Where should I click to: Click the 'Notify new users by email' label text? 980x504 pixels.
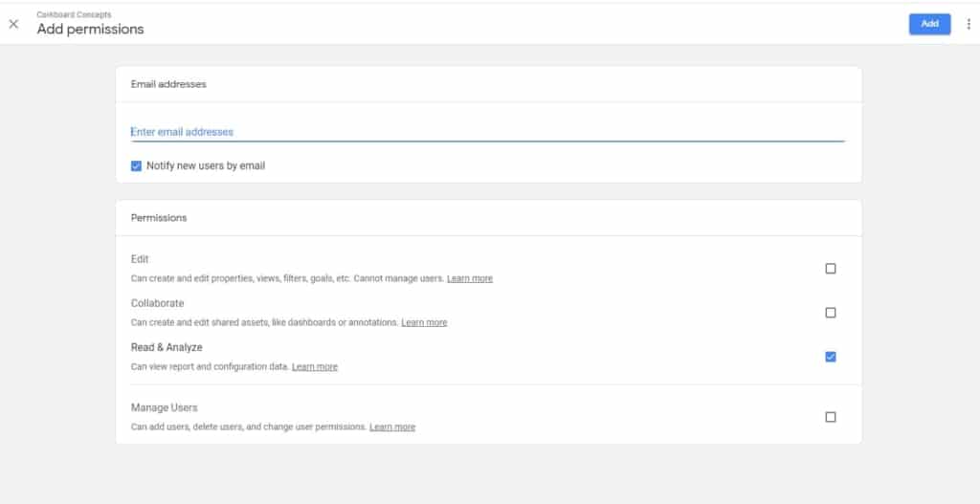point(205,165)
